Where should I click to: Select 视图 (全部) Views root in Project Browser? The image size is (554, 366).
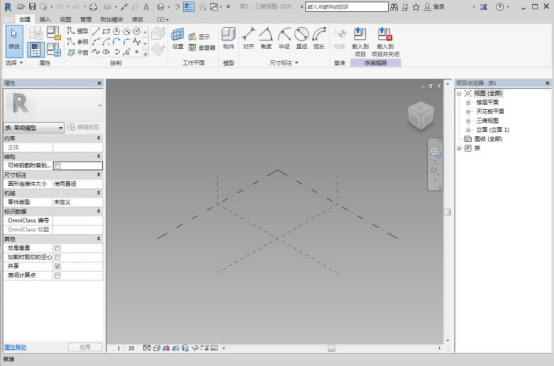click(488, 93)
